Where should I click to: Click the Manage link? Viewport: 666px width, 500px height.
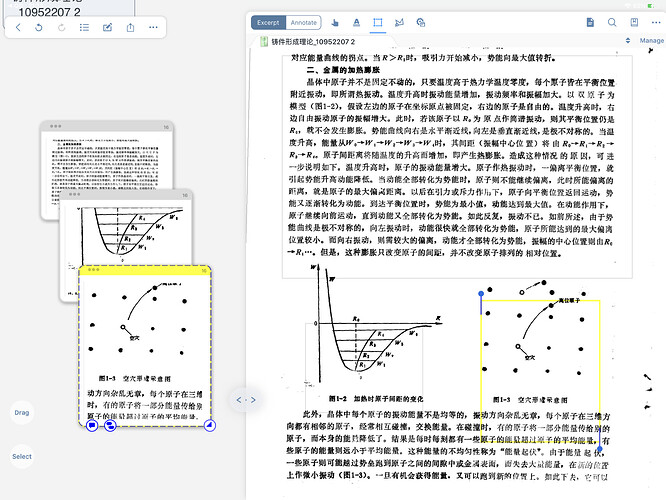pos(652,41)
